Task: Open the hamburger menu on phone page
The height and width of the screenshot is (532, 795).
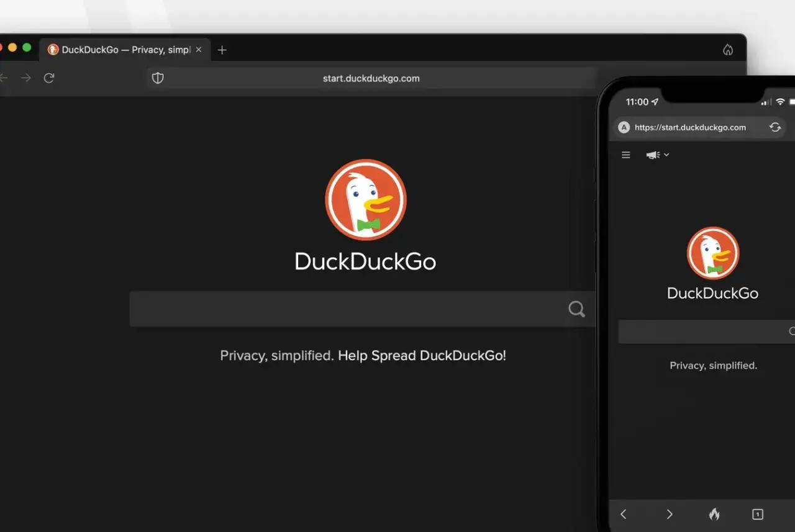Action: coord(626,155)
